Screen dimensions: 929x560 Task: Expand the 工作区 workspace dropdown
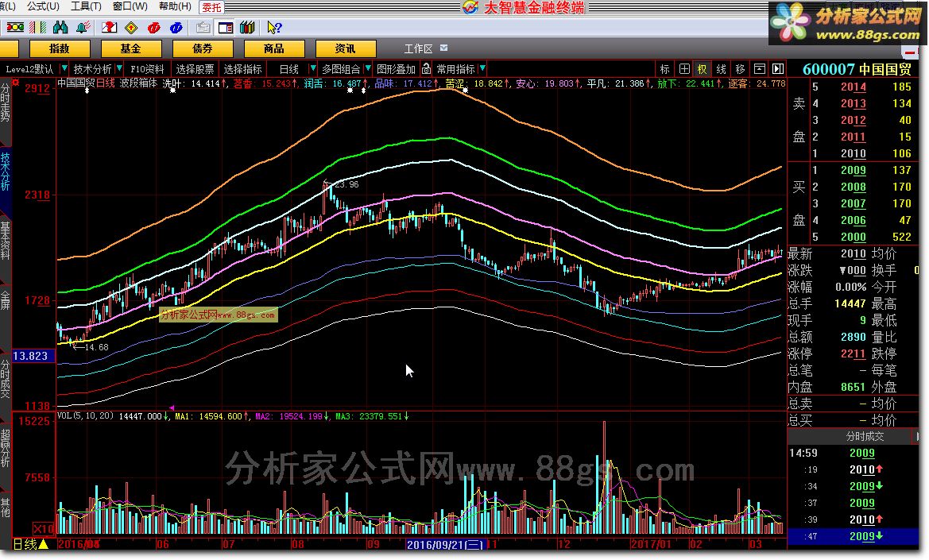pyautogui.click(x=443, y=48)
